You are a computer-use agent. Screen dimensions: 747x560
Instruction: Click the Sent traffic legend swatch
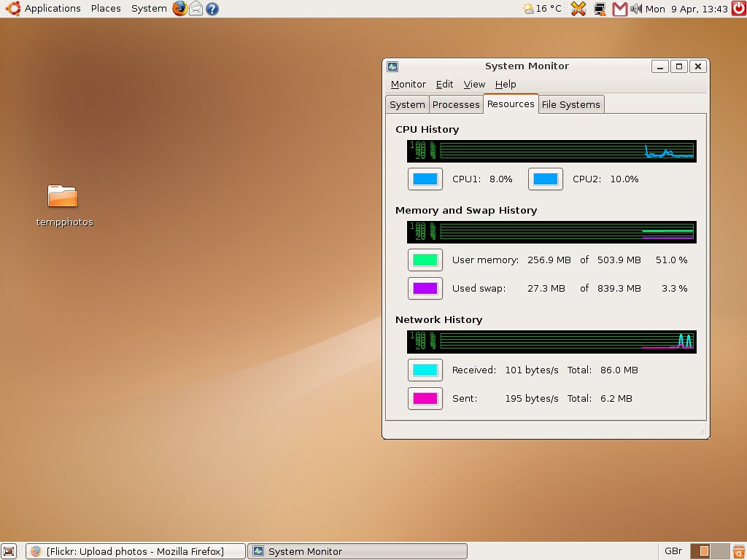click(x=425, y=398)
